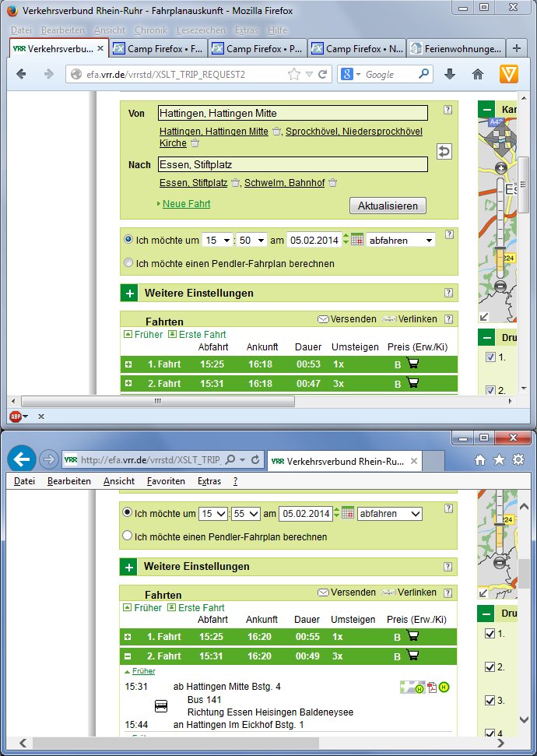The height and width of the screenshot is (756, 537).
Task: Switch to Camp Firefox • N... tab
Action: (357, 49)
